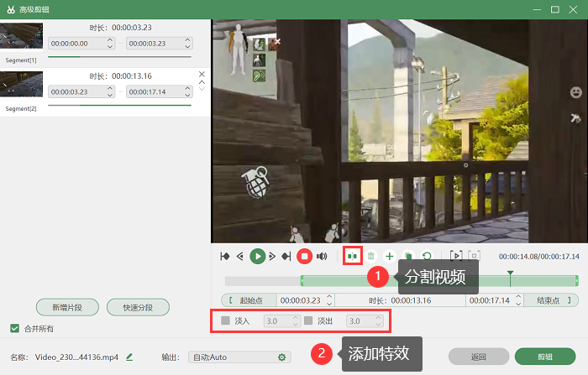Change the fade-in duration stepper

pyautogui.click(x=296, y=321)
